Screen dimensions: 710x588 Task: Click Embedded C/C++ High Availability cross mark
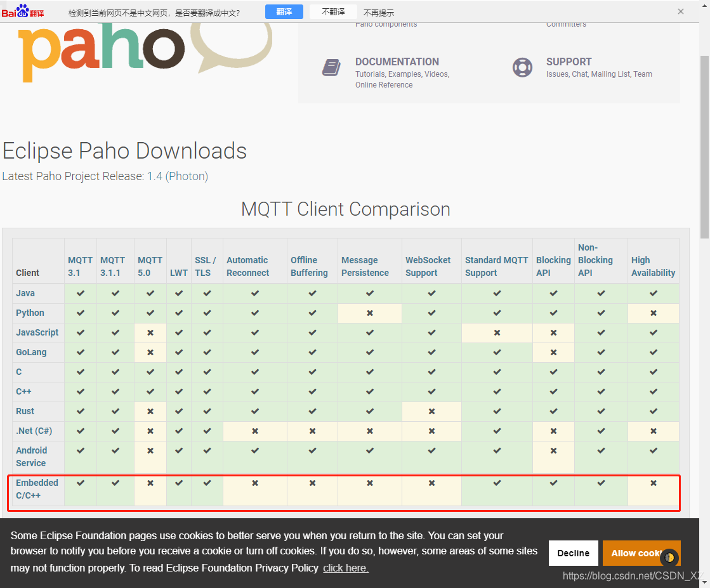(x=654, y=483)
